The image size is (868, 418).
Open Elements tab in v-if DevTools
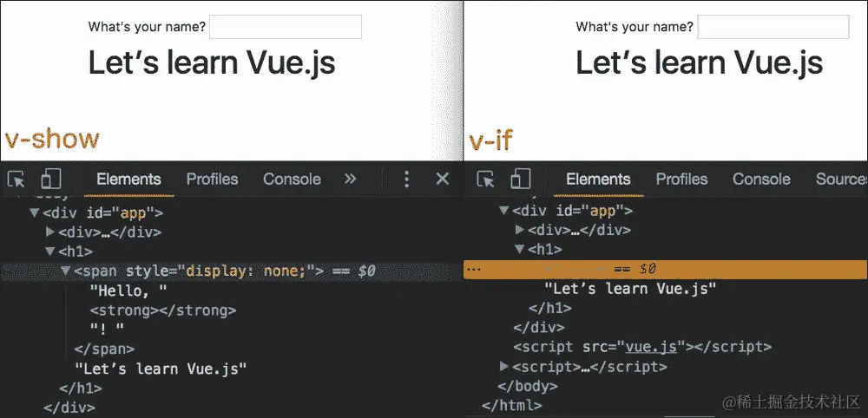pyautogui.click(x=598, y=180)
